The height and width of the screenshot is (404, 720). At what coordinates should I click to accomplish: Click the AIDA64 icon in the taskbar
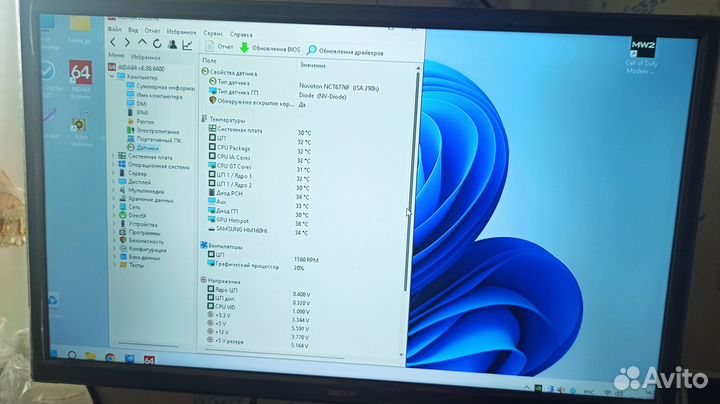tap(149, 360)
